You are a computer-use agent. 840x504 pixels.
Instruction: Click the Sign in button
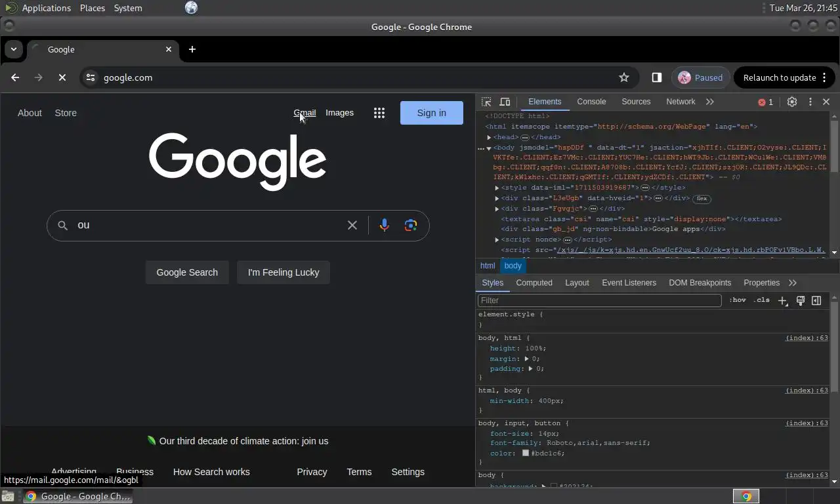(432, 113)
